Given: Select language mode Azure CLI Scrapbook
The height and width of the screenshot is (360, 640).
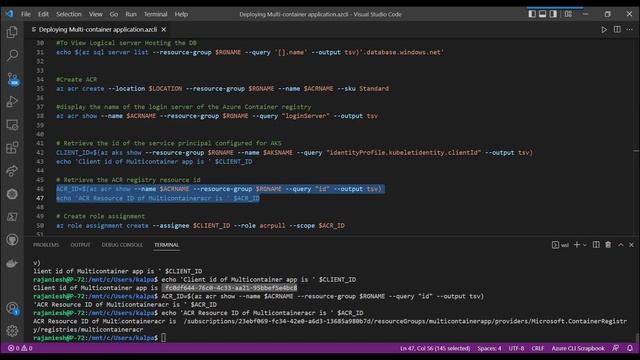Looking at the screenshot, I should tap(578, 348).
